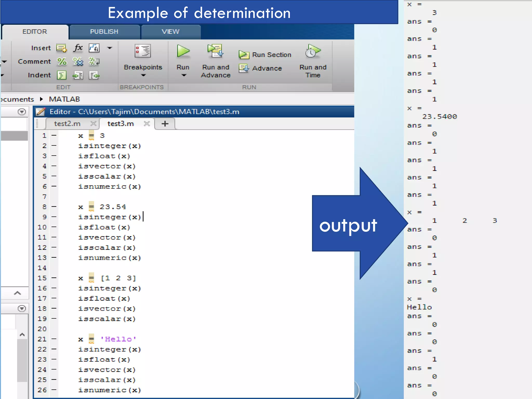Click the fx insert function icon
This screenshot has height=399, width=532.
click(x=78, y=48)
